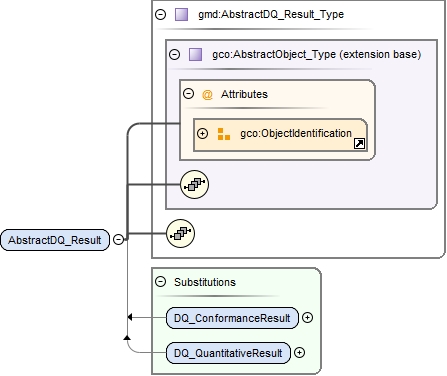Collapse the gmd:AbstractDQ_Result_Type box
Screen dimensions: 447x376
pyautogui.click(x=161, y=15)
